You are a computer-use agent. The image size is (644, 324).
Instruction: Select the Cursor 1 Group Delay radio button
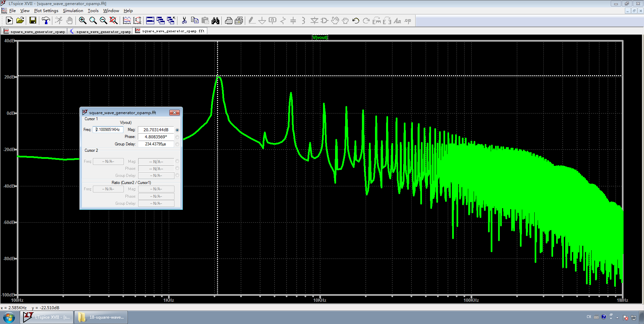177,144
